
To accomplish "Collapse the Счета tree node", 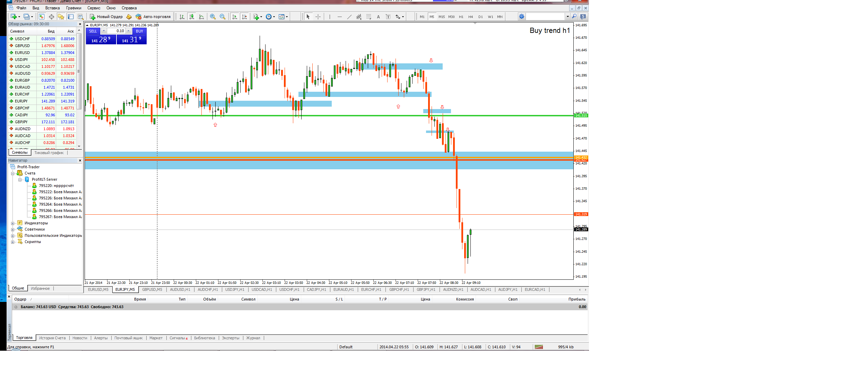I will point(13,173).
